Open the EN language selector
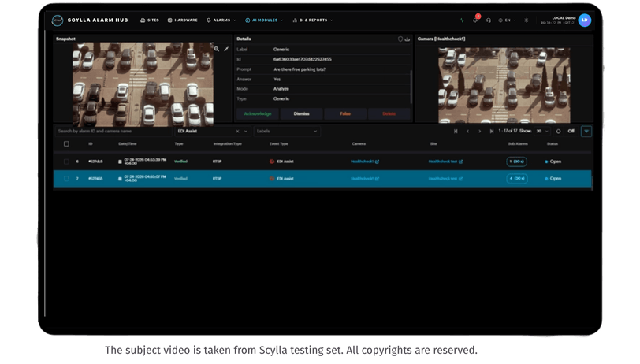This screenshot has width=640, height=364. 507,20
